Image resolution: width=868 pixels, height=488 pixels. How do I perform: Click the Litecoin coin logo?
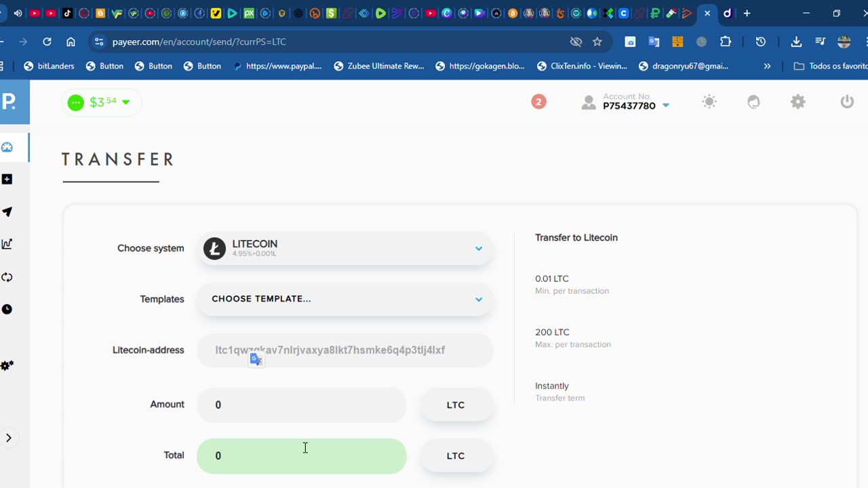coord(214,249)
